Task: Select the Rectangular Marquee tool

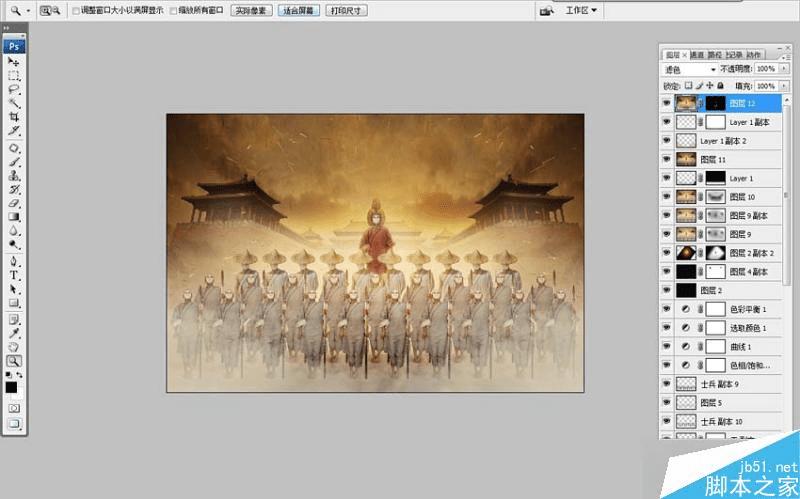Action: coord(14,76)
